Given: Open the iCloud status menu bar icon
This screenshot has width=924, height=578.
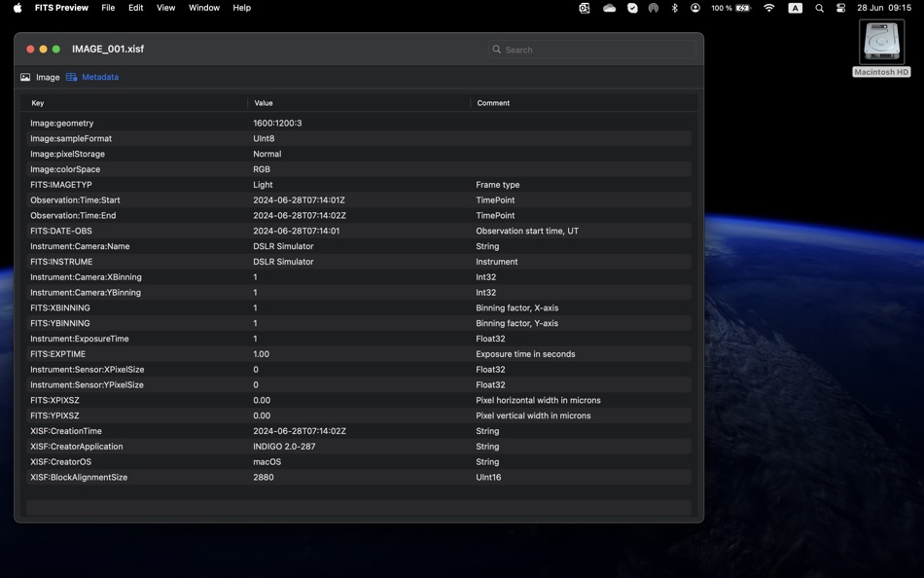Looking at the screenshot, I should click(x=609, y=8).
